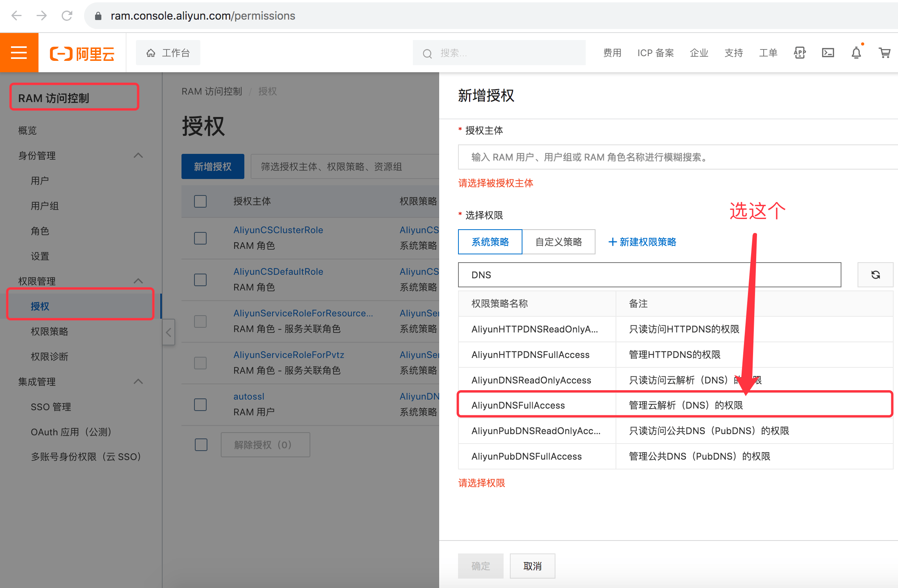Image resolution: width=898 pixels, height=588 pixels.
Task: Open 企业 in the top bar
Action: tap(699, 53)
